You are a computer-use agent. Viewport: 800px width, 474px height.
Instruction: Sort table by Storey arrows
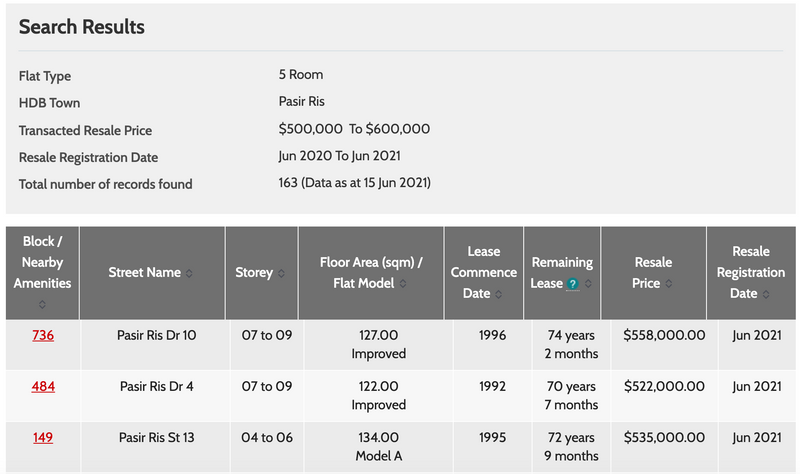281,273
